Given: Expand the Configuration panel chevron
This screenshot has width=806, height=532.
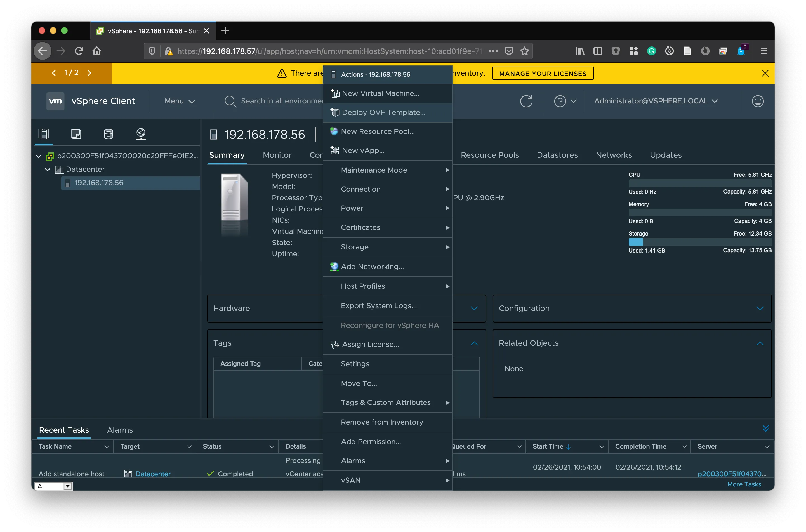Looking at the screenshot, I should tap(760, 309).
